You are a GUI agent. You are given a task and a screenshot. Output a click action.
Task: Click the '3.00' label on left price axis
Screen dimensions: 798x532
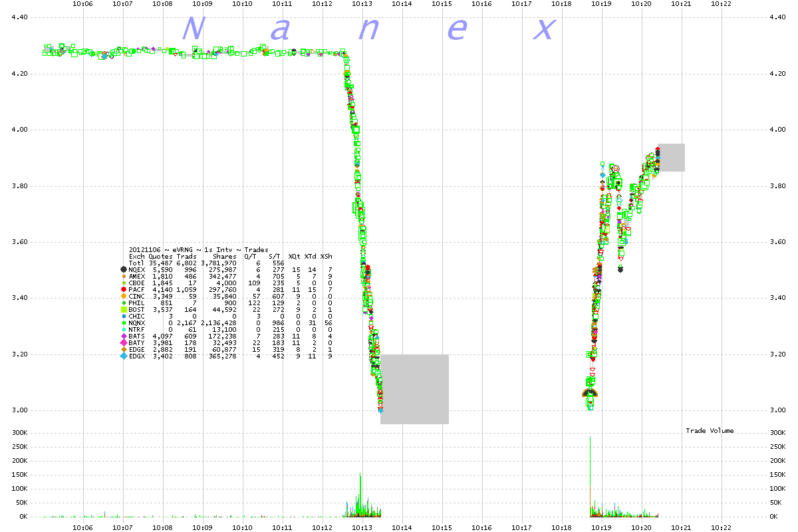pos(19,410)
